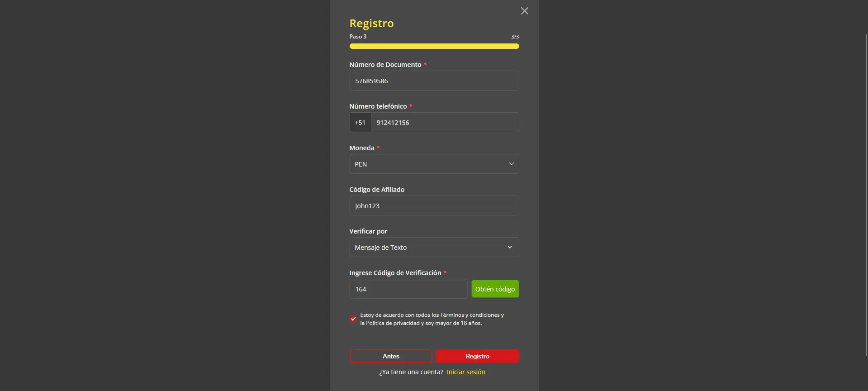868x391 pixels.
Task: Click the yellow step progress bar
Action: coord(434,46)
